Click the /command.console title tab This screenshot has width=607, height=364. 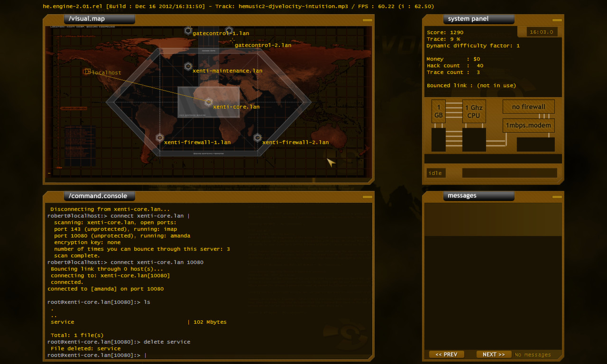[x=99, y=195]
